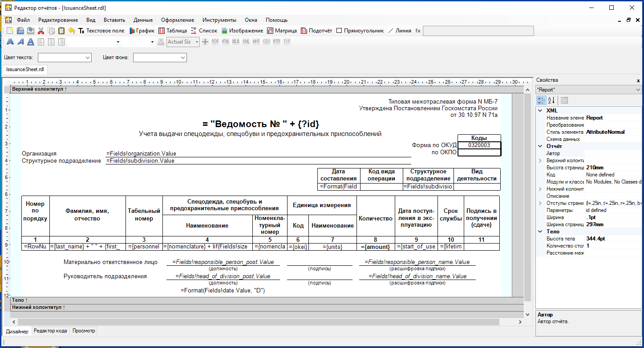Click the zoom plus icon

(205, 42)
